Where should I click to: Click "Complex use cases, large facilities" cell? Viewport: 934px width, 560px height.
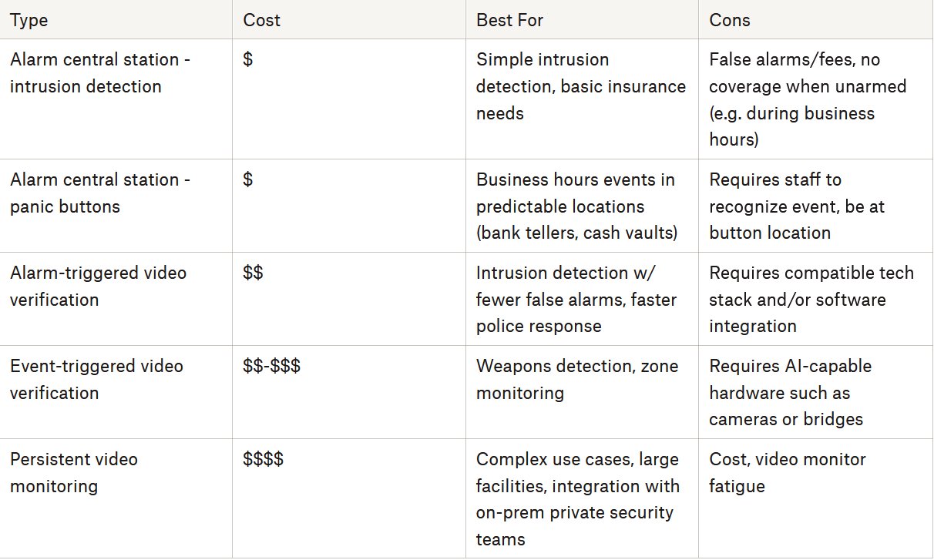582,498
